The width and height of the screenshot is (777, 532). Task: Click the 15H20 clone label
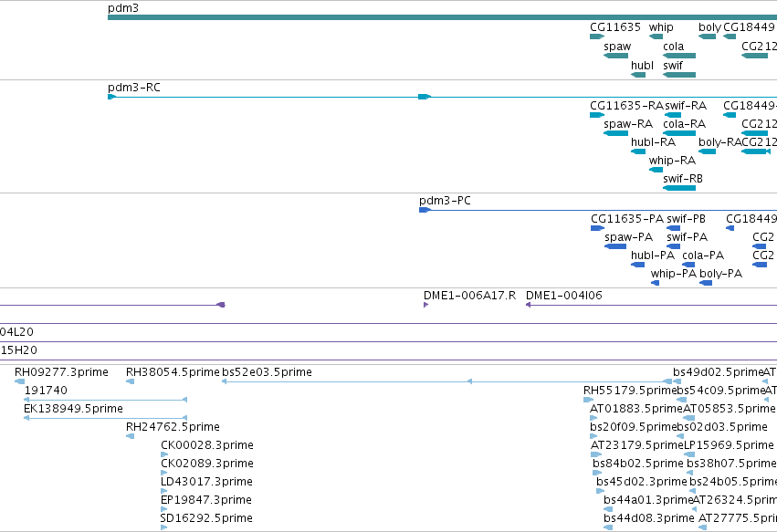pos(19,350)
